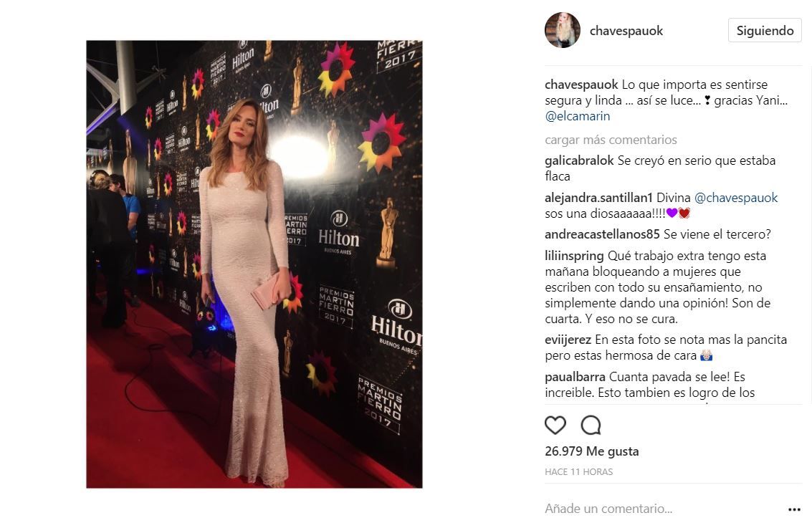Show who liked via 26.979 Me gusta

(x=592, y=451)
